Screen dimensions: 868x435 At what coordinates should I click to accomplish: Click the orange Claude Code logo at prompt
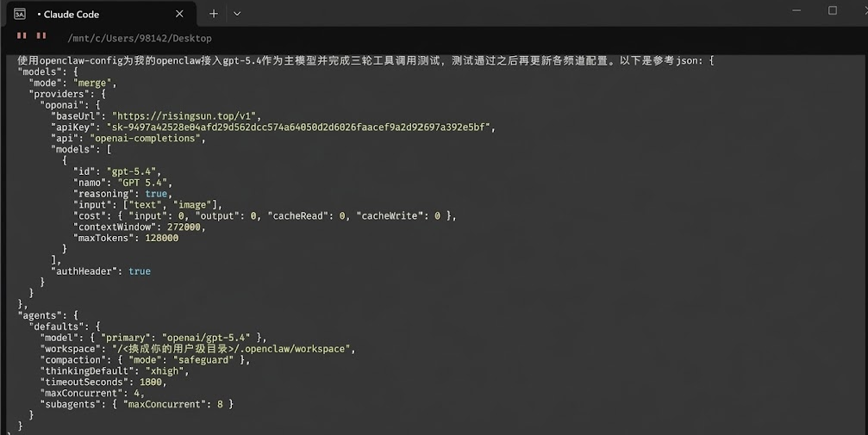(x=31, y=37)
